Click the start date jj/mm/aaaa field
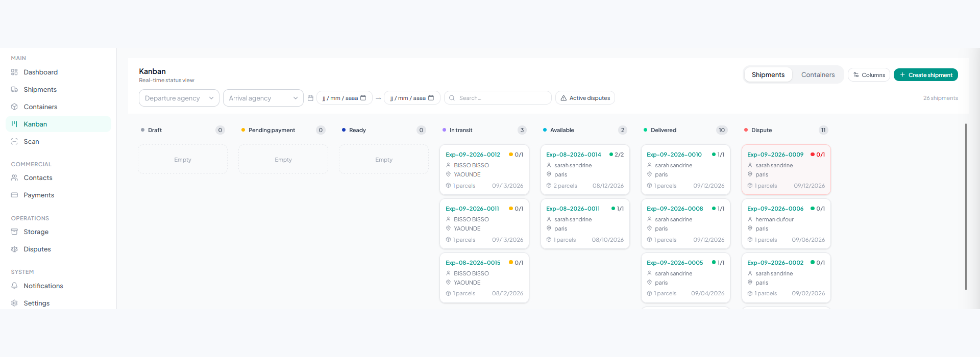This screenshot has width=980, height=357. point(345,98)
